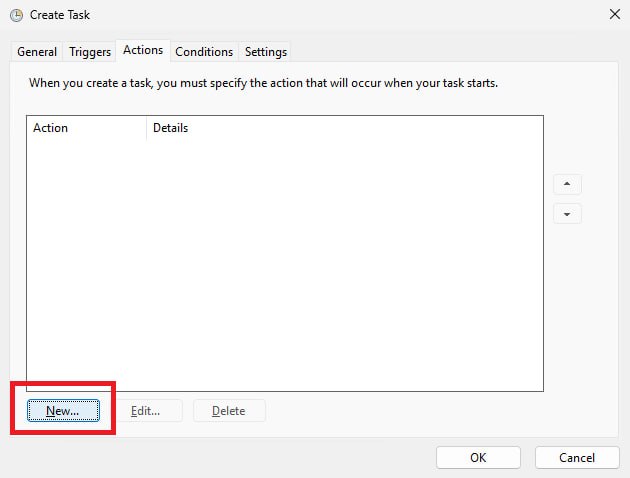Select the Actions tab
The width and height of the screenshot is (630, 478).
143,50
